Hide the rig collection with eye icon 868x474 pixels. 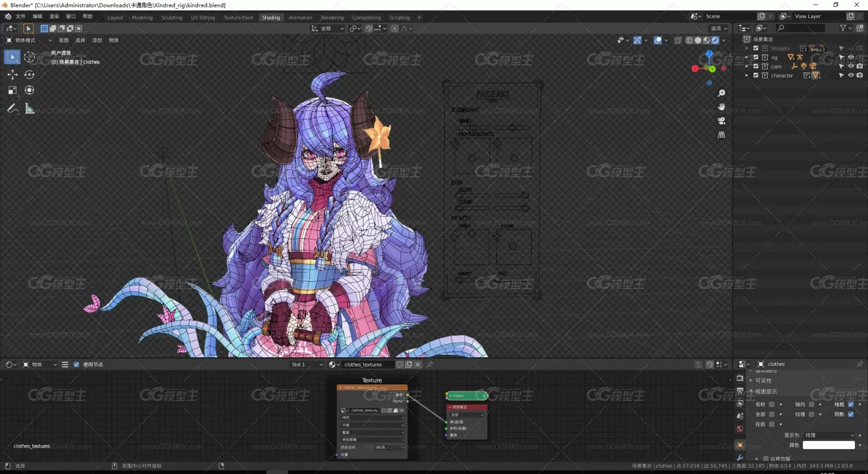[851, 57]
